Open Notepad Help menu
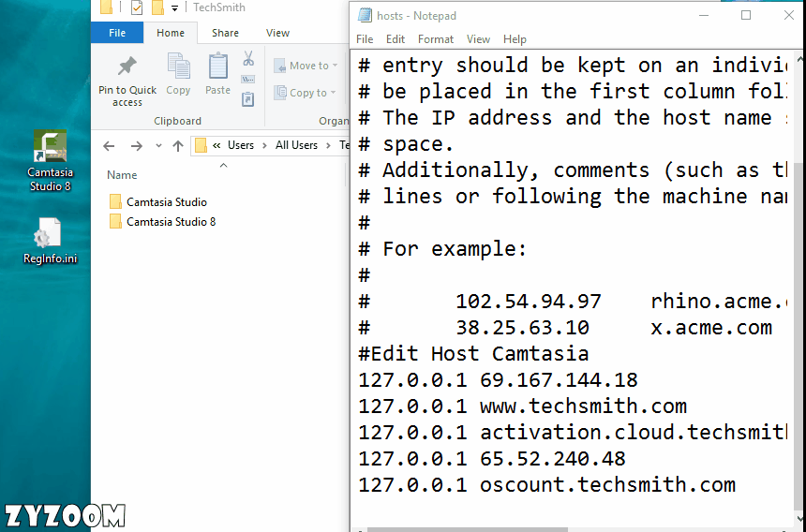 [x=515, y=39]
